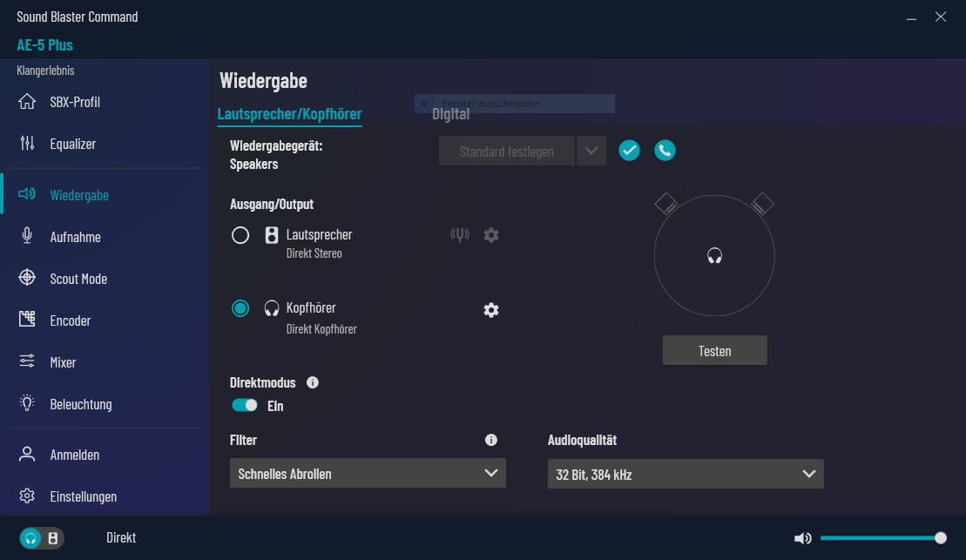This screenshot has height=560, width=966.
Task: Open Audioqualität 32 Bit, 384 kHz dropdown
Action: pos(686,474)
